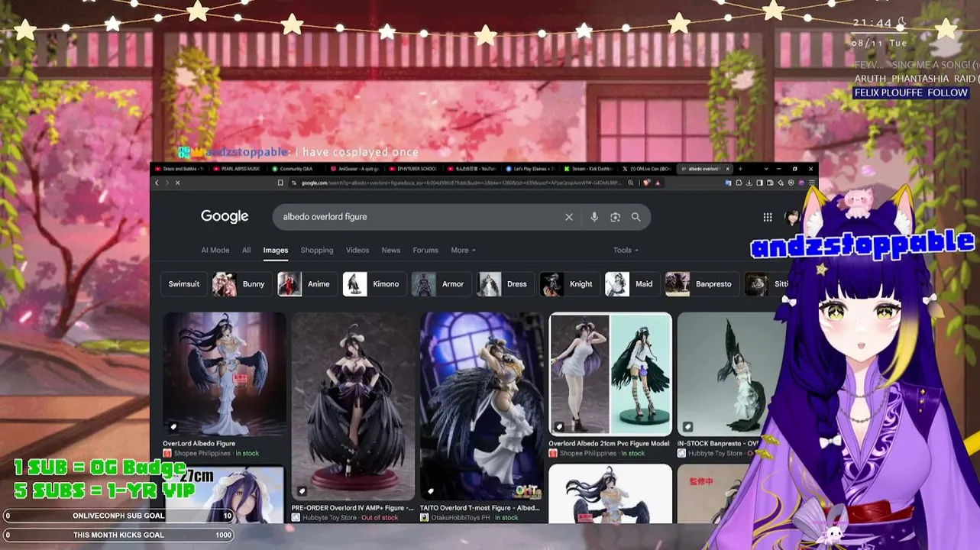980x550 pixels.
Task: Close the albedo overlord browser tab
Action: [x=727, y=169]
